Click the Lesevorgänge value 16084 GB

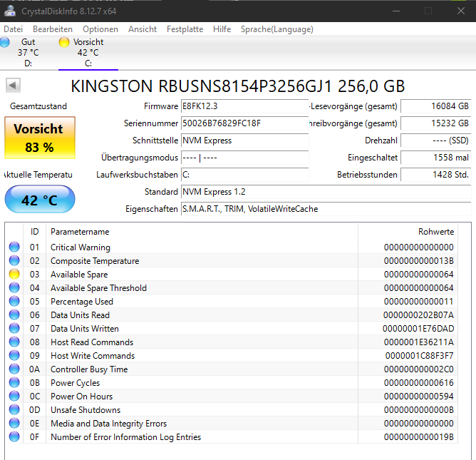click(x=435, y=106)
